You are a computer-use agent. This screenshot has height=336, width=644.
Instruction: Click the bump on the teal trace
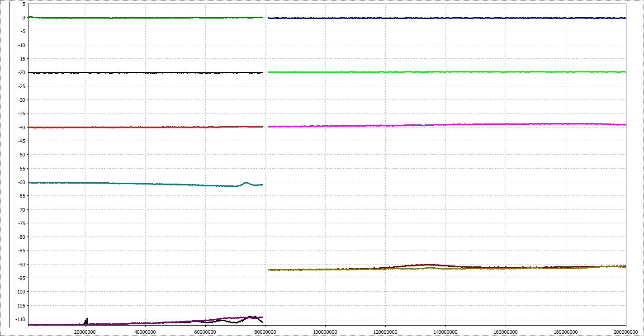246,183
